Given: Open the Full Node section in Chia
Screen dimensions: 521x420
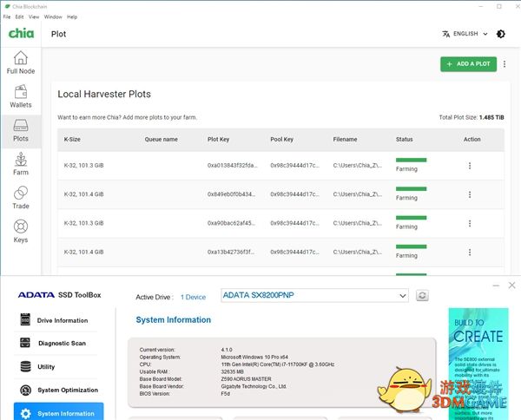Looking at the screenshot, I should (21, 62).
